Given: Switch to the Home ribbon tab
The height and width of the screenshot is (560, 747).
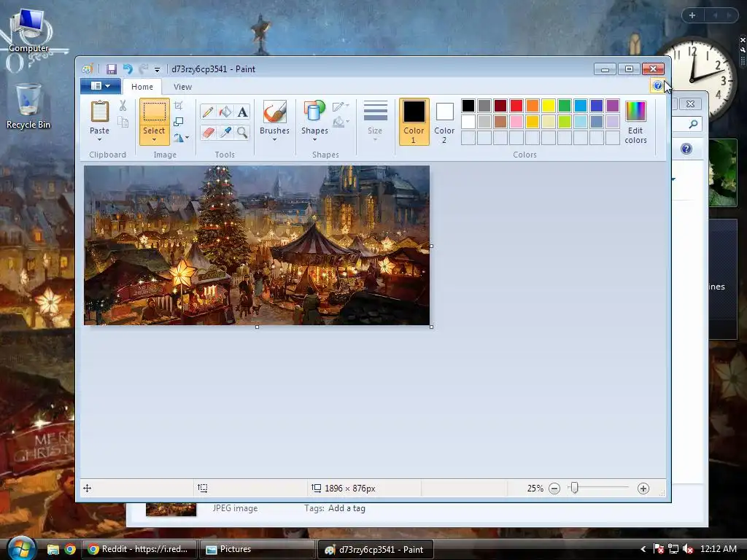Looking at the screenshot, I should pyautogui.click(x=142, y=87).
